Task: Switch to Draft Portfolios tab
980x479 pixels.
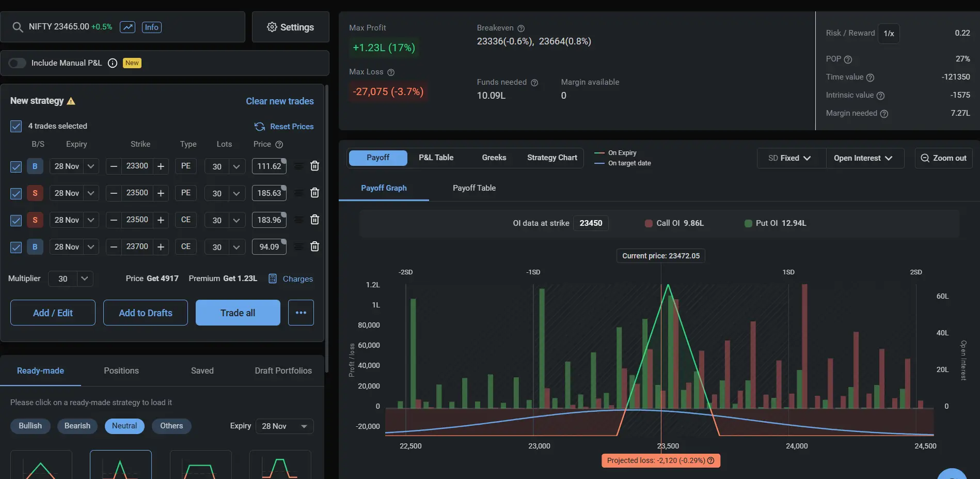Action: (283, 370)
